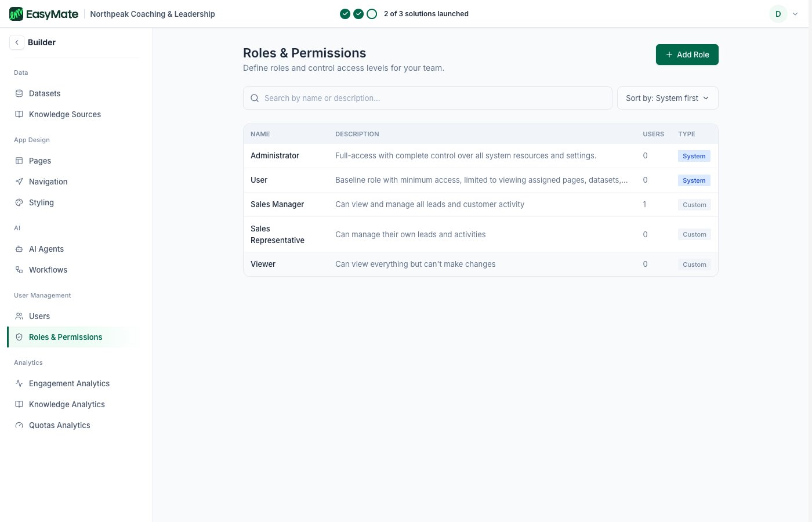The width and height of the screenshot is (812, 522).
Task: Click the Knowledge Sources book icon
Action: (x=19, y=114)
